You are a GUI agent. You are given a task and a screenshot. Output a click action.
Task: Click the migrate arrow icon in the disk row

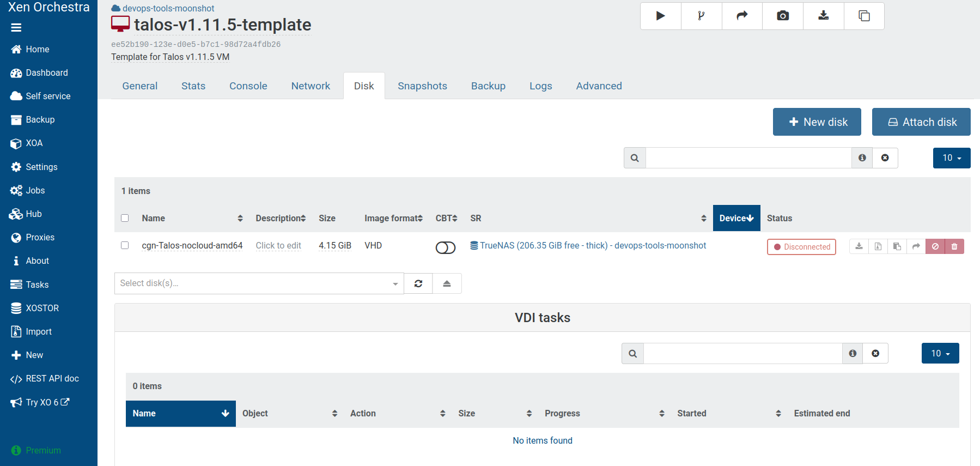point(916,246)
